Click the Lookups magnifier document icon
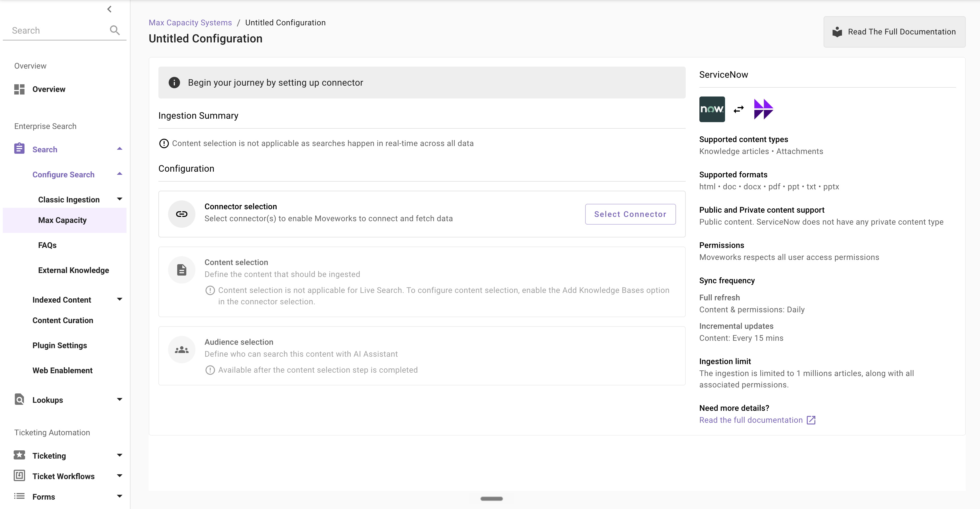 coord(19,399)
